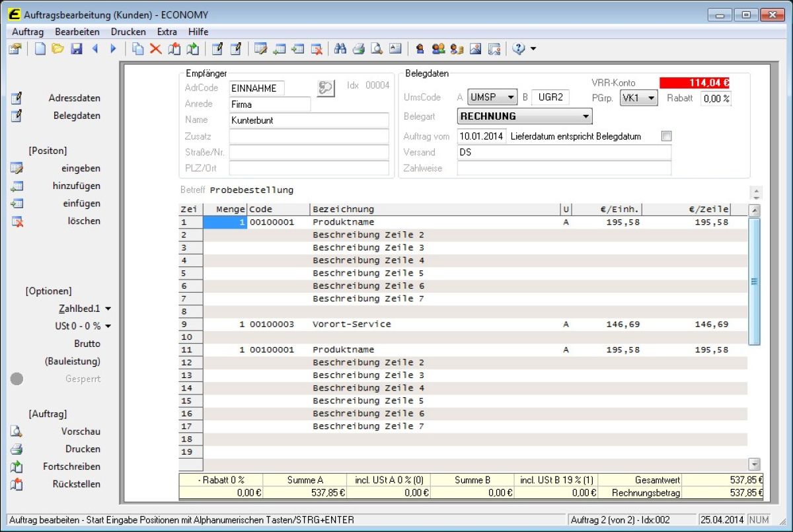Go to previous order with left arrow
This screenshot has height=532, width=793.
point(94,49)
